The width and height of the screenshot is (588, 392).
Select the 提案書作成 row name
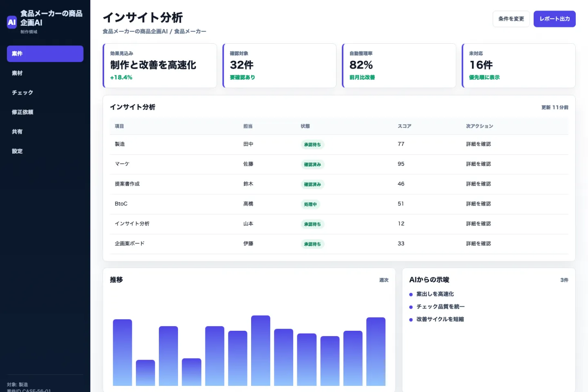tap(127, 184)
